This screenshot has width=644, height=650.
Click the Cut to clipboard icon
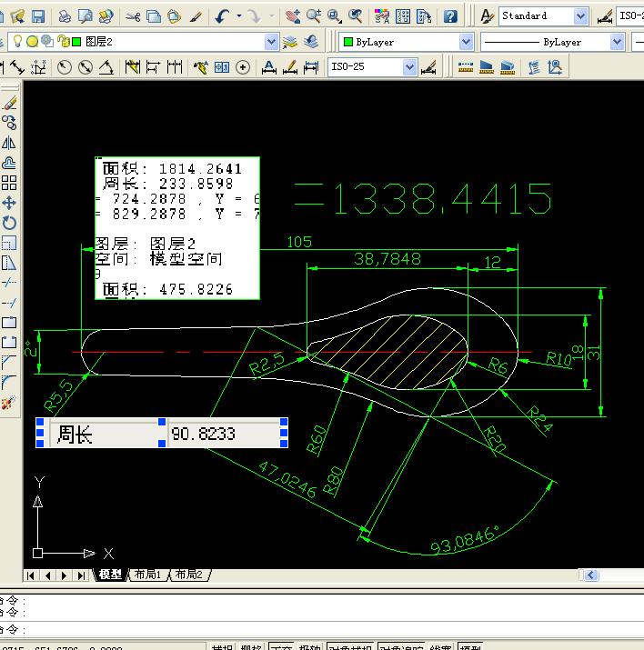[x=133, y=16]
